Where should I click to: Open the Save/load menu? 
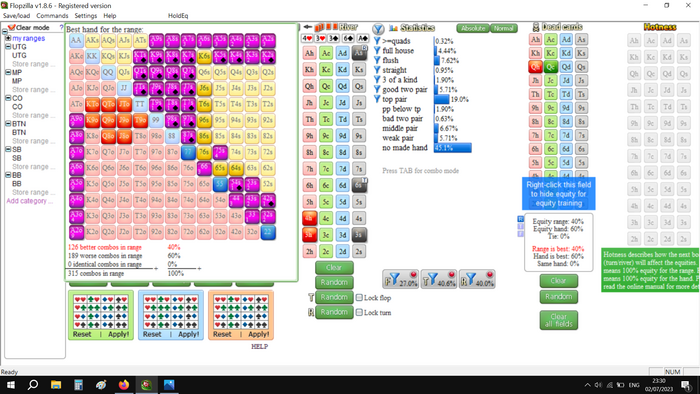(17, 16)
